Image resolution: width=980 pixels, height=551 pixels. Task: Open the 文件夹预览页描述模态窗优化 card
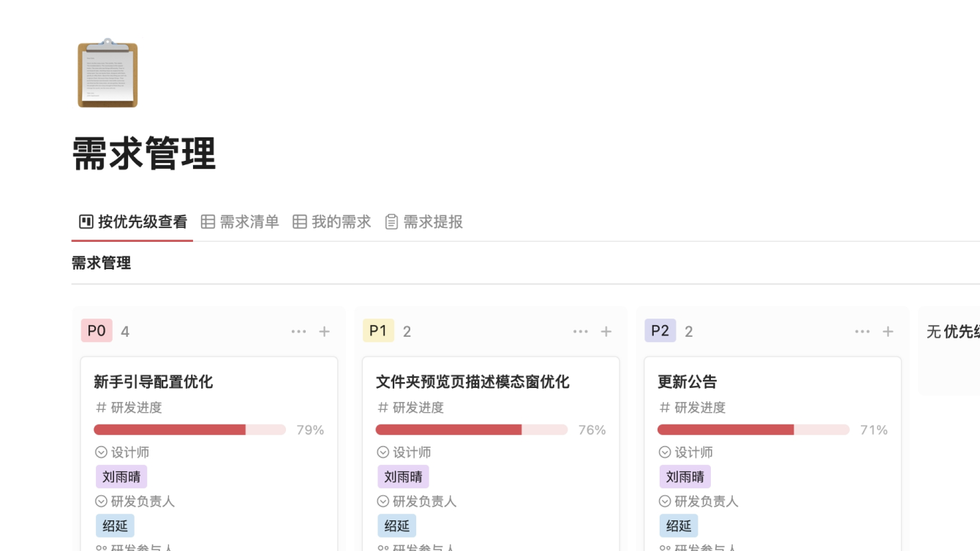tap(472, 381)
